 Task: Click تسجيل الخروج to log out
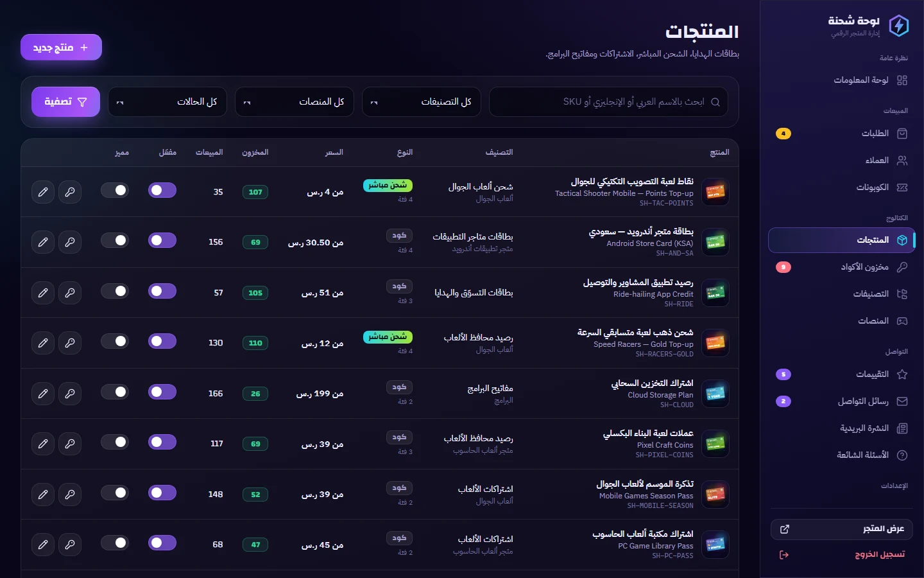point(842,555)
